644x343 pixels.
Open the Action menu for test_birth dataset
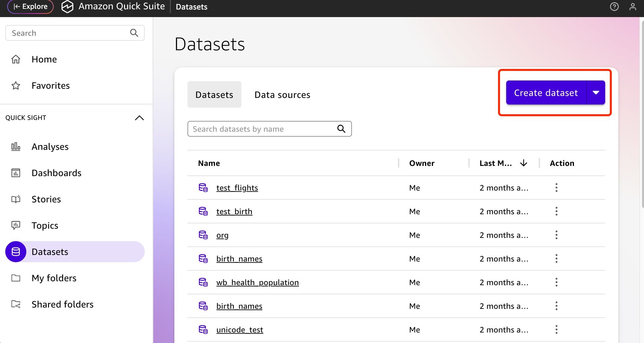556,211
